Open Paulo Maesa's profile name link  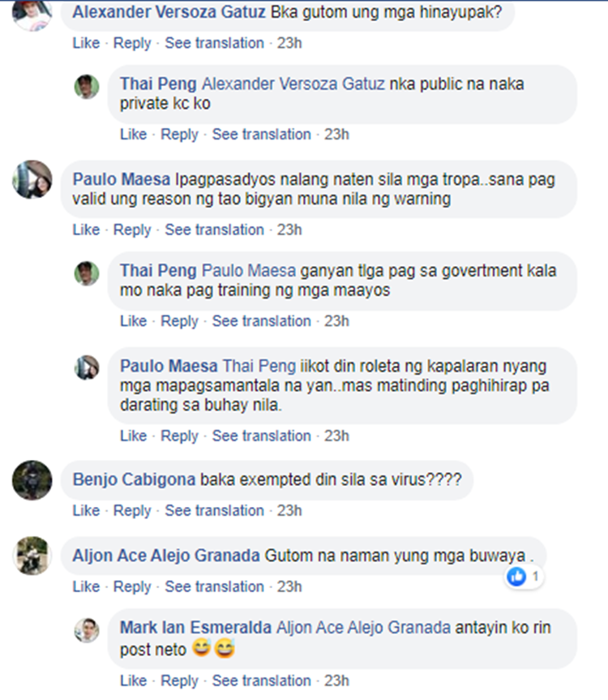pos(122,179)
